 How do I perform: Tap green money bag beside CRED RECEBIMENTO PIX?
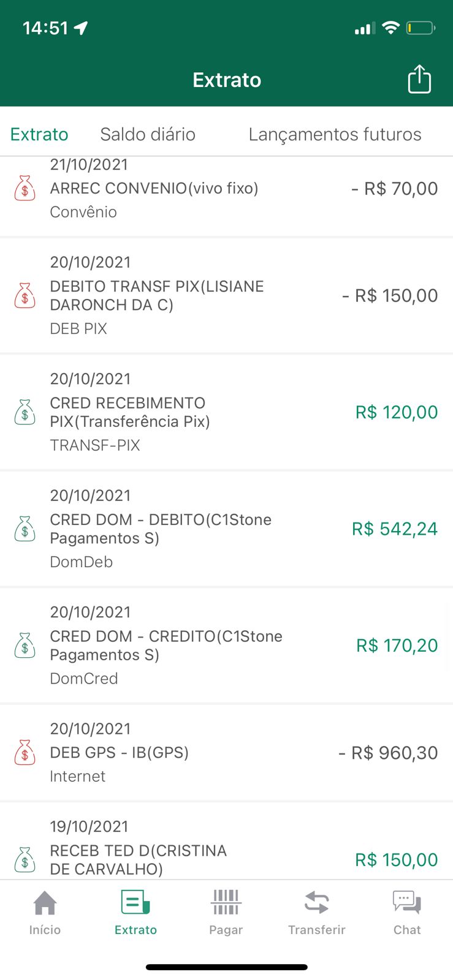(x=25, y=412)
